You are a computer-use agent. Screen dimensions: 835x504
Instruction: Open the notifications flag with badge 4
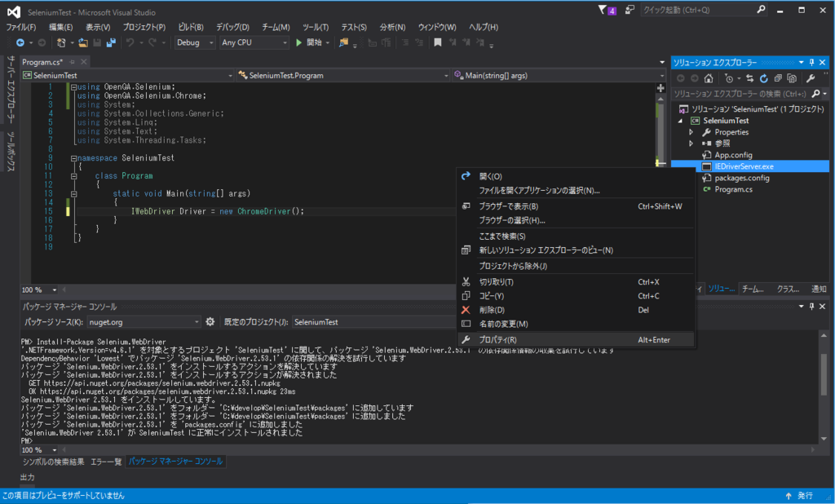607,10
